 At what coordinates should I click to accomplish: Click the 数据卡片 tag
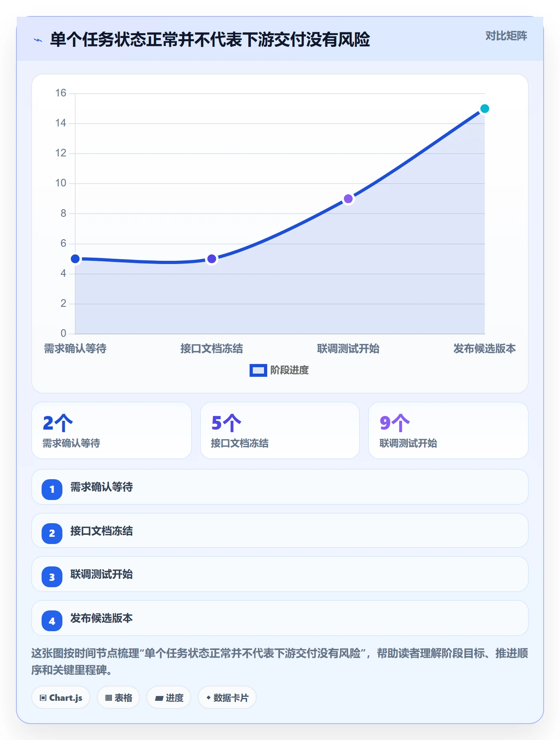pyautogui.click(x=227, y=698)
